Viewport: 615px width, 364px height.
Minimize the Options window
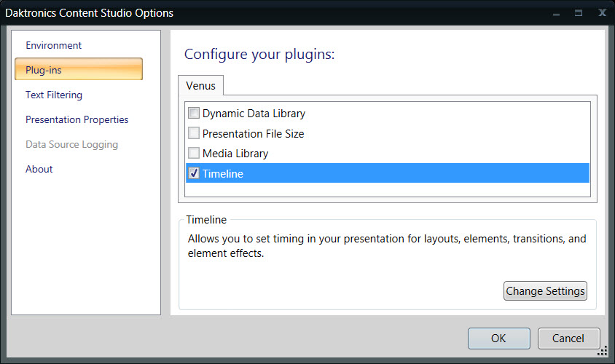[555, 13]
